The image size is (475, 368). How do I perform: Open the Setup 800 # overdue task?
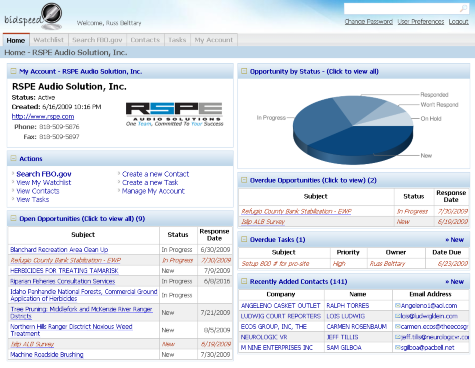pos(275,264)
